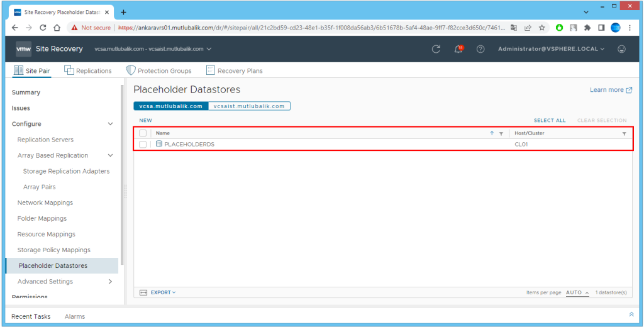The width and height of the screenshot is (644, 327).
Task: Reload the browser page
Action: click(43, 28)
